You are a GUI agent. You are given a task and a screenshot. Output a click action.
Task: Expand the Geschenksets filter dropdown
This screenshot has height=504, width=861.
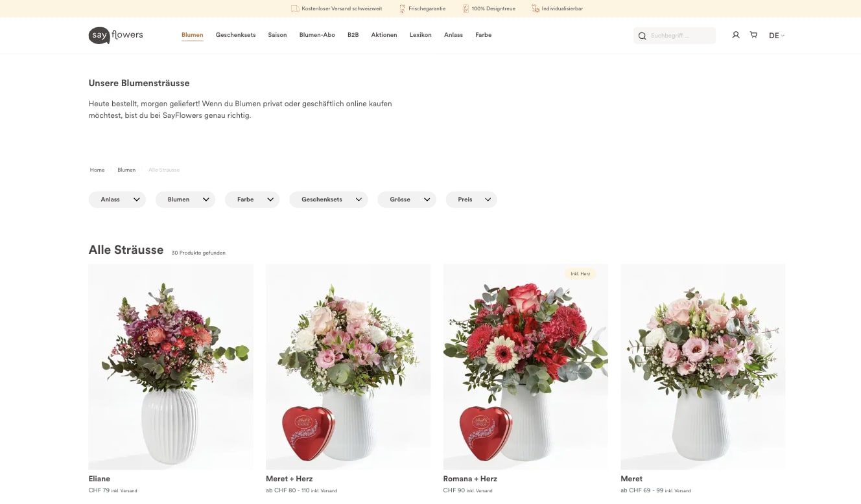[329, 200]
